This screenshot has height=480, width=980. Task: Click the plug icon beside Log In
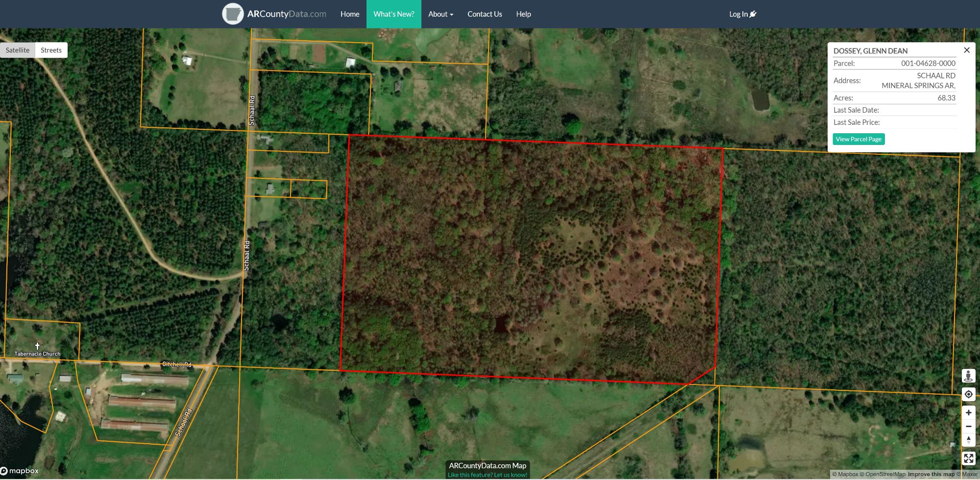753,14
